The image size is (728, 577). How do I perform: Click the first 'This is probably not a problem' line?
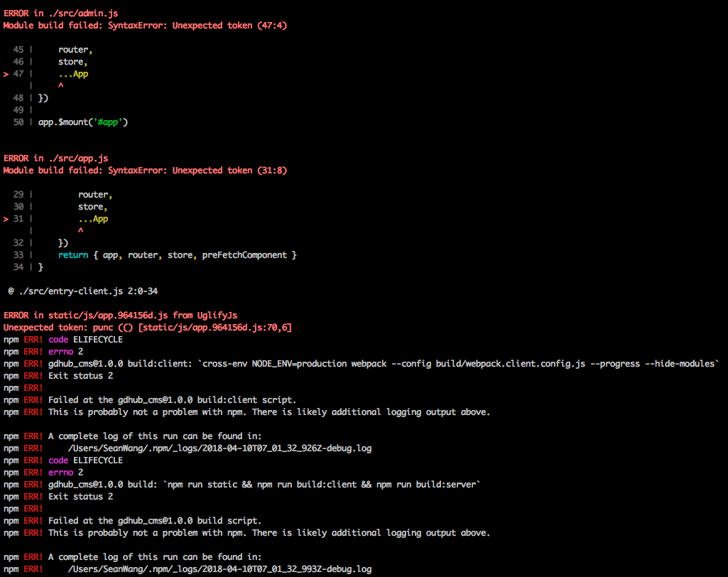tap(247, 412)
